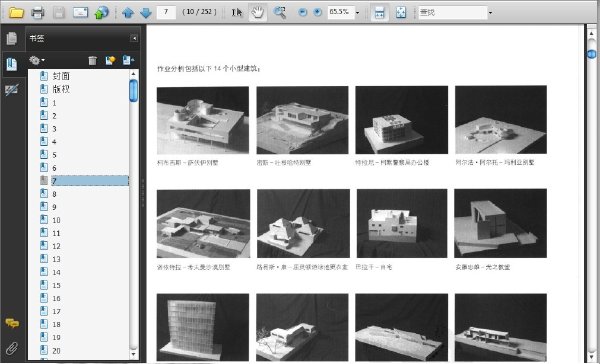Print the document using the printer icon
600x364 pixels.
38,13
